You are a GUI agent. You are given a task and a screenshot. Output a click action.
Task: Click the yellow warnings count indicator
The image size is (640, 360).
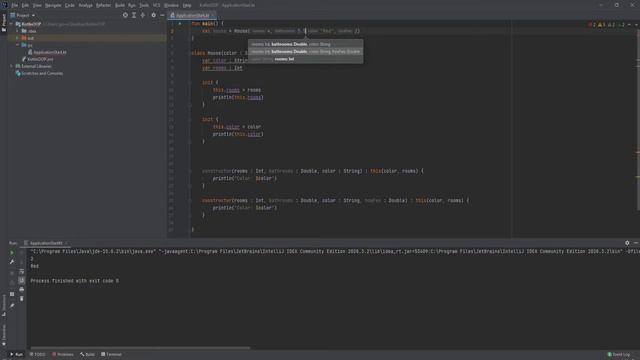pyautogui.click(x=602, y=25)
